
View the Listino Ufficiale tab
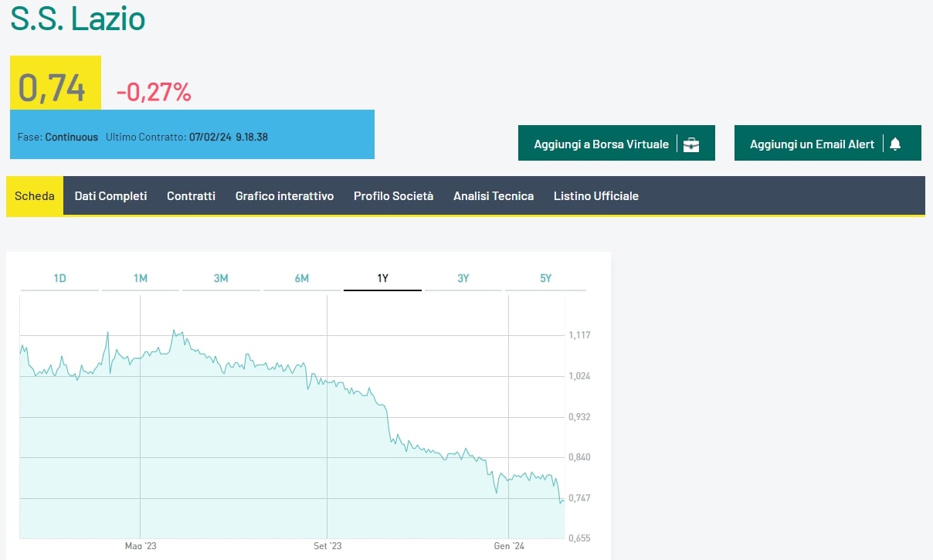click(x=596, y=195)
